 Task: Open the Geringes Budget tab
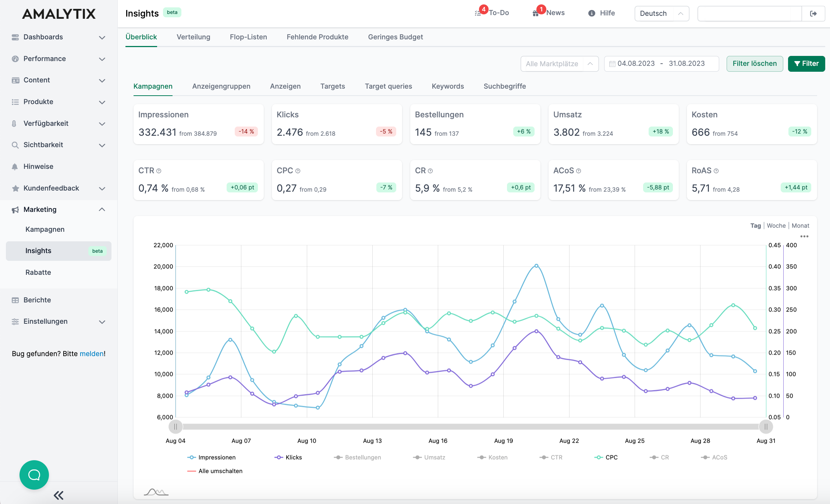coord(396,37)
